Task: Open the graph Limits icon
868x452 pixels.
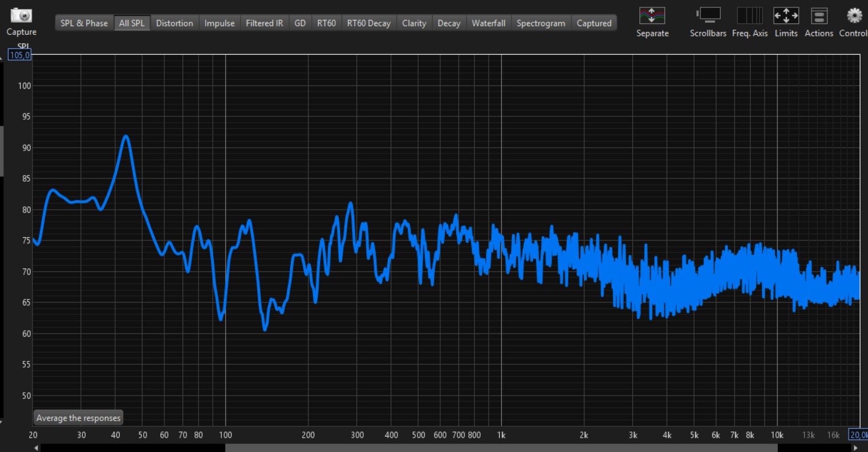Action: tap(785, 15)
